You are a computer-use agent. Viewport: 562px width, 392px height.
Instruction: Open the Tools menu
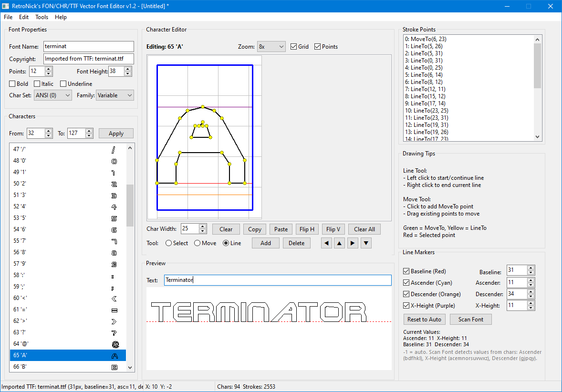(x=42, y=17)
